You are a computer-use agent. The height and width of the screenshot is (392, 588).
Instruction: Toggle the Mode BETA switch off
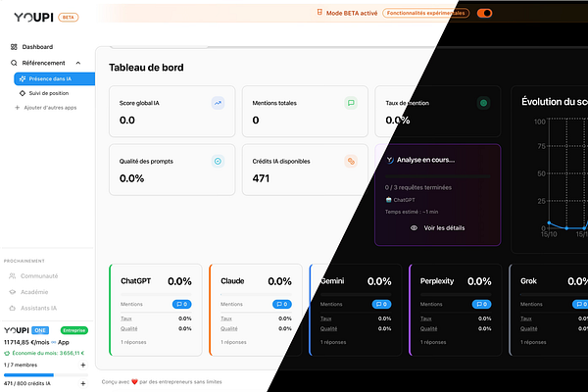click(x=484, y=13)
